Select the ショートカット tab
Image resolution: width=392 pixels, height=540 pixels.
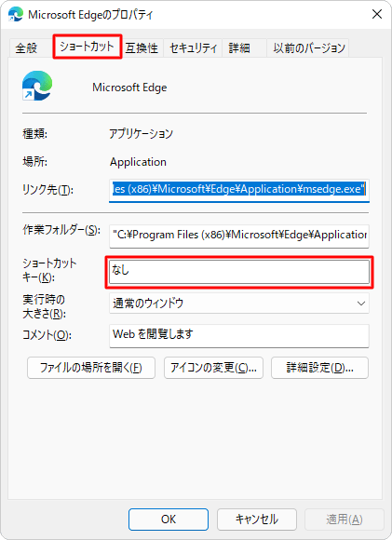coord(88,47)
